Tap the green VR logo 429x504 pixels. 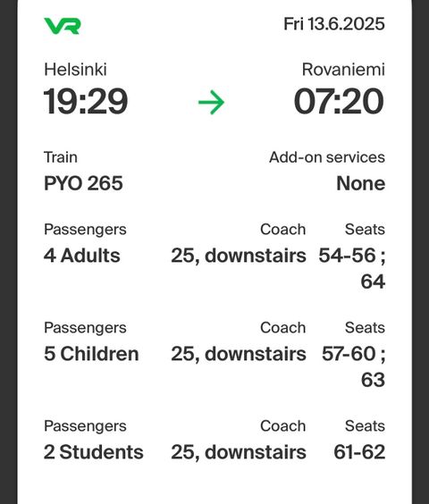[62, 26]
